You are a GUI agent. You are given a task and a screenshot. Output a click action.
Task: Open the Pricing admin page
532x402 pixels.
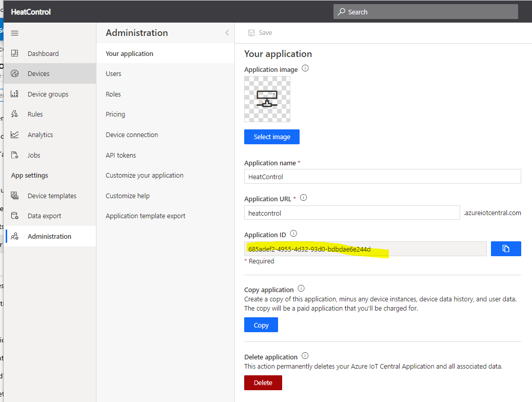(x=166, y=114)
